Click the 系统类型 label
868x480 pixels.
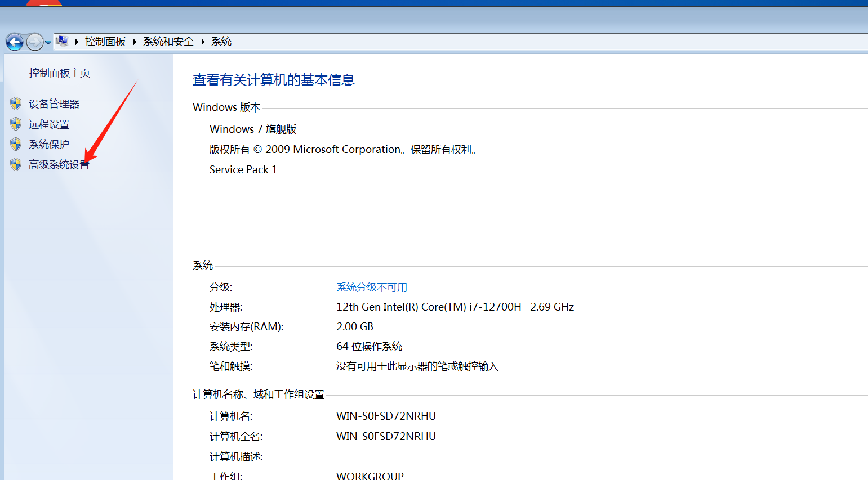click(x=231, y=347)
